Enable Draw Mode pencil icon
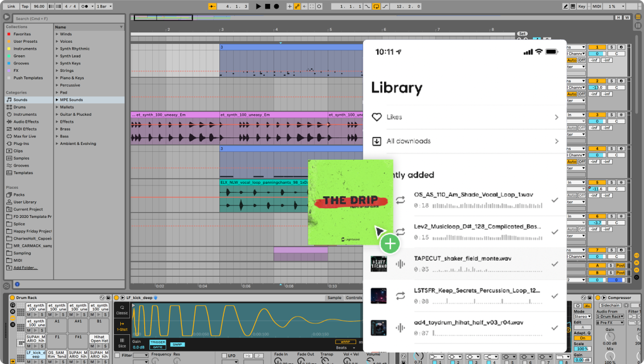Image resolution: width=644 pixels, height=364 pixels. coord(565,6)
